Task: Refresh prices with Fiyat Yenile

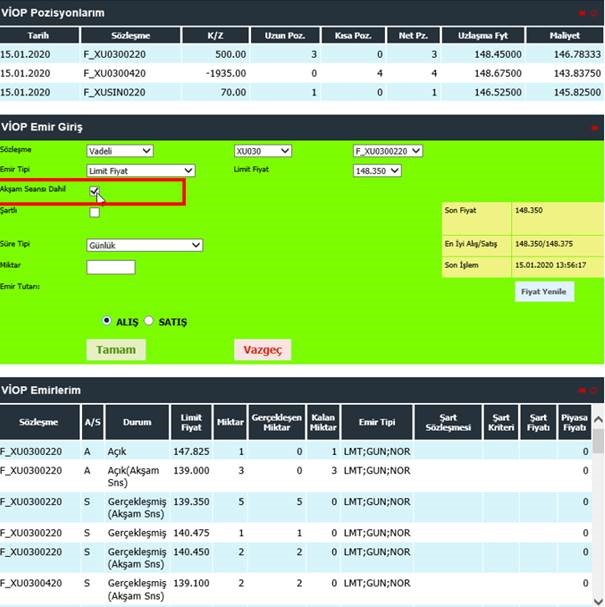Action: click(x=545, y=292)
